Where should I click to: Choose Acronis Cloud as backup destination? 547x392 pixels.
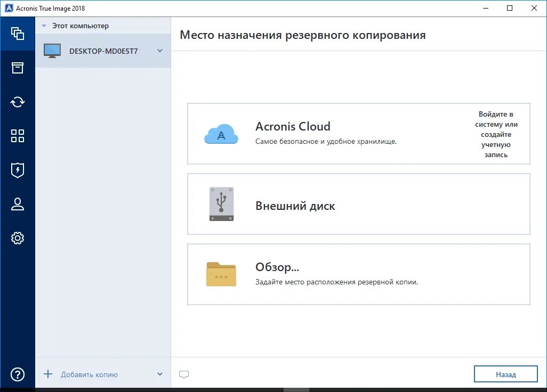[359, 134]
